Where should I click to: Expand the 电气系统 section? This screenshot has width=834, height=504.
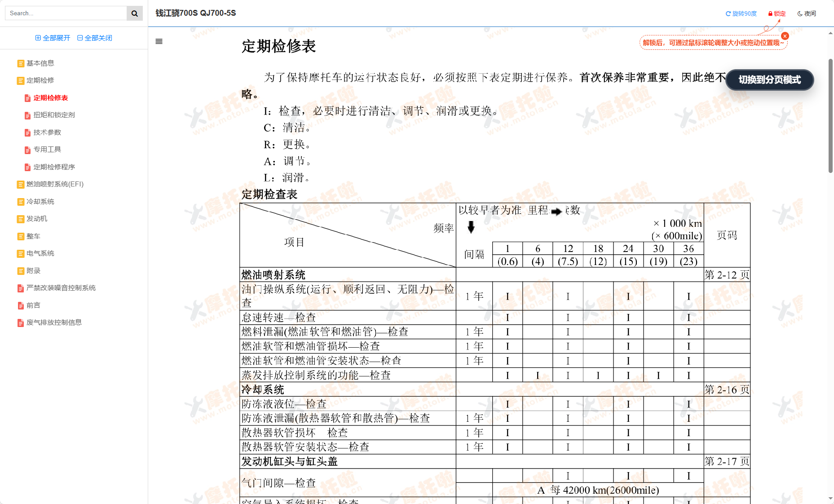coord(41,253)
